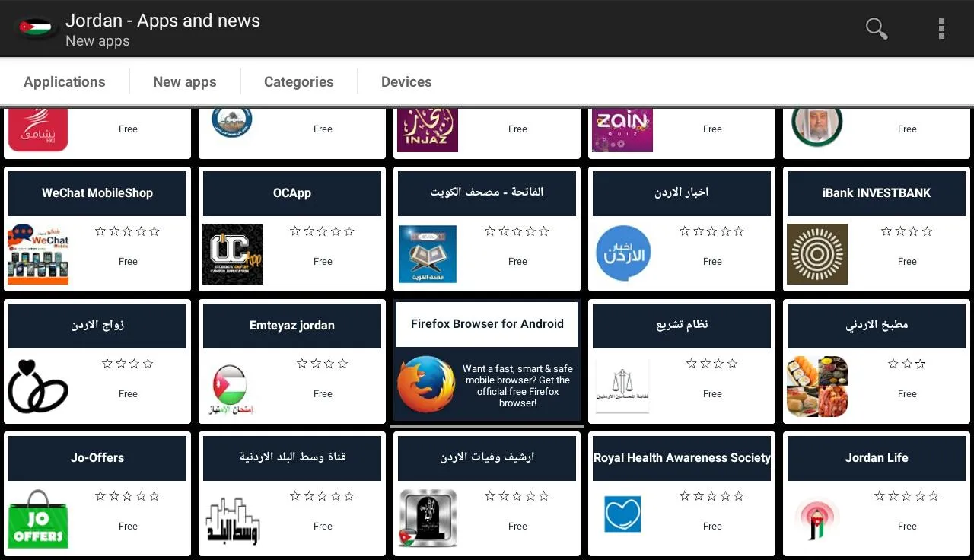Open the three-dot overflow menu

tap(941, 29)
